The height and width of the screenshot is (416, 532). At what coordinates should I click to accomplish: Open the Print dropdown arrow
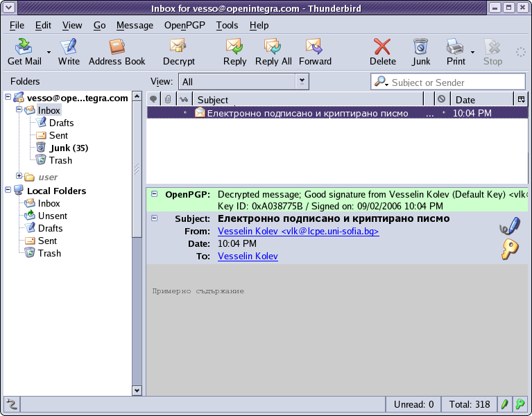(x=472, y=52)
